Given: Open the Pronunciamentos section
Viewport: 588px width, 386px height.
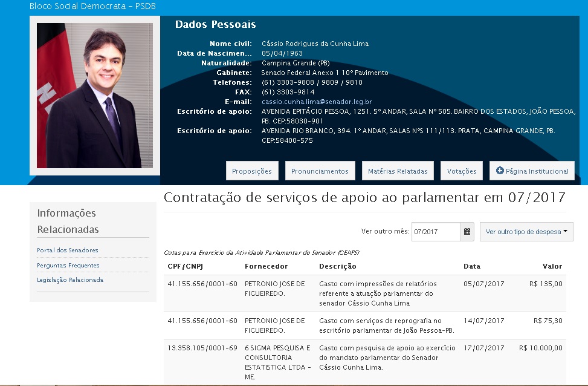Looking at the screenshot, I should (x=320, y=171).
